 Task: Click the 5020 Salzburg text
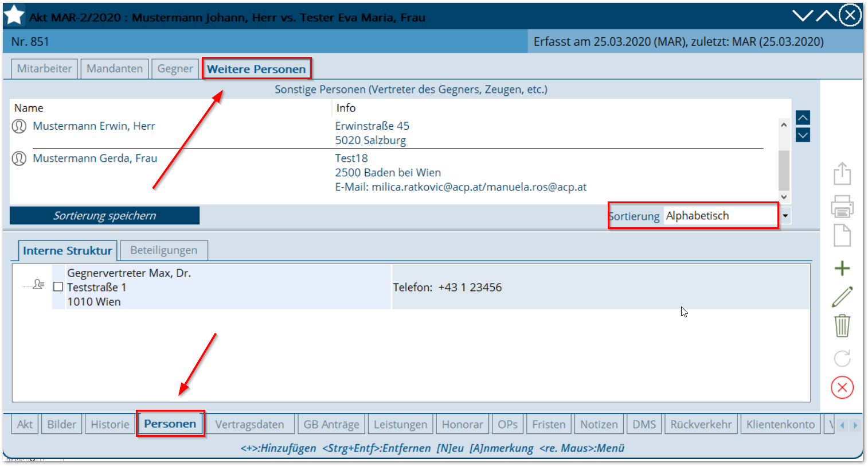pos(370,141)
